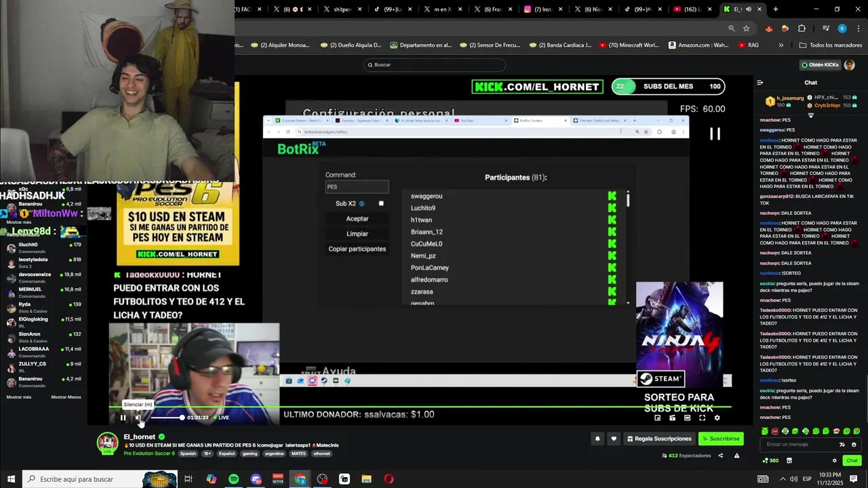Screen dimensions: 868x488
Task: Open chat settings gear
Action: click(835, 461)
